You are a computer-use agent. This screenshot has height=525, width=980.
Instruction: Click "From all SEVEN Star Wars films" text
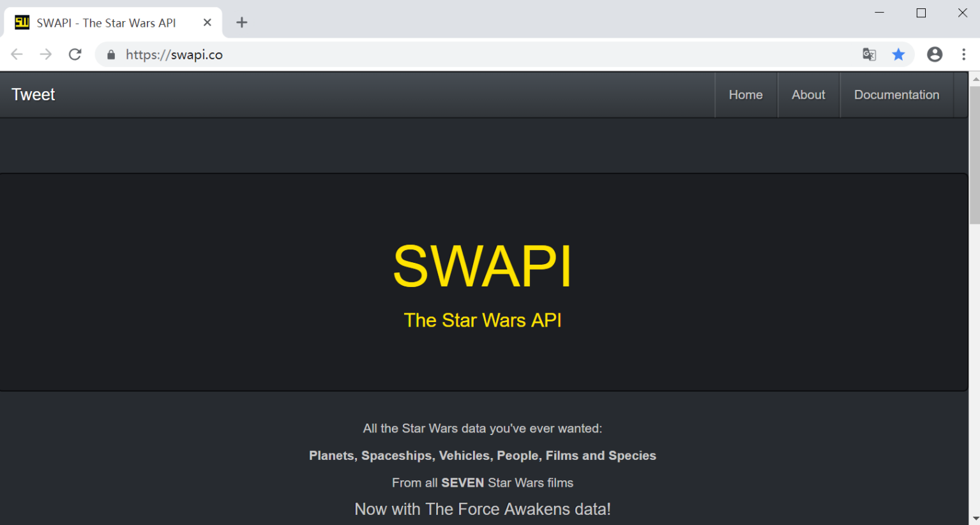483,483
